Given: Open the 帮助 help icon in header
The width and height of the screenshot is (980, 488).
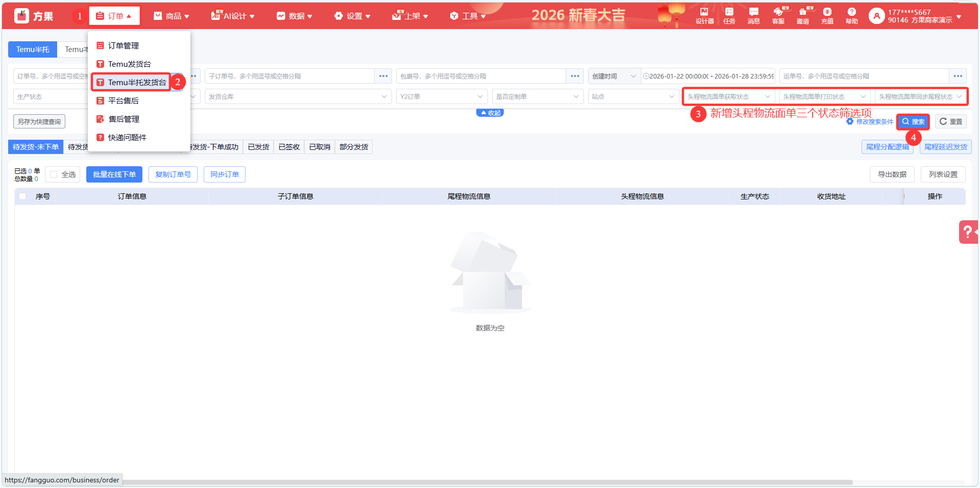Looking at the screenshot, I should click(851, 16).
